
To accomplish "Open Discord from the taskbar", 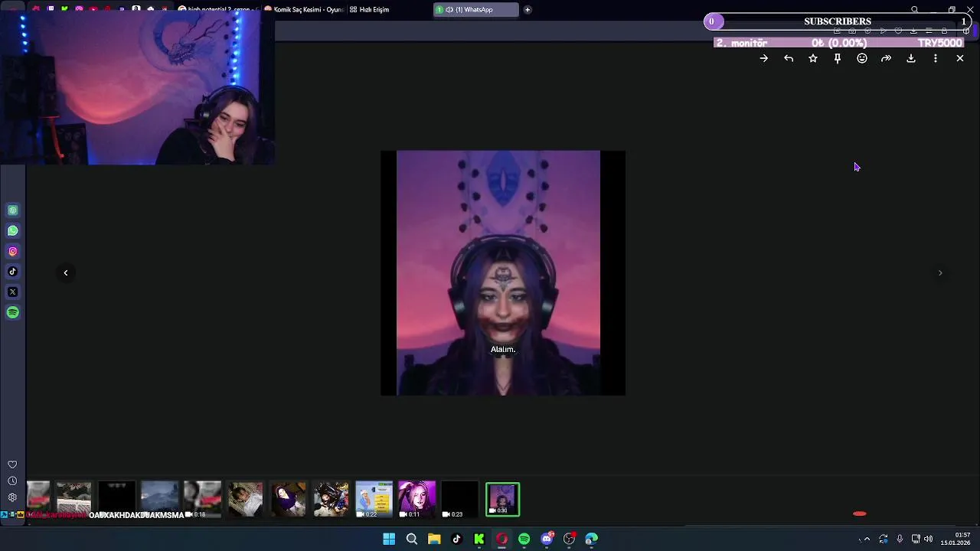I will (x=547, y=539).
